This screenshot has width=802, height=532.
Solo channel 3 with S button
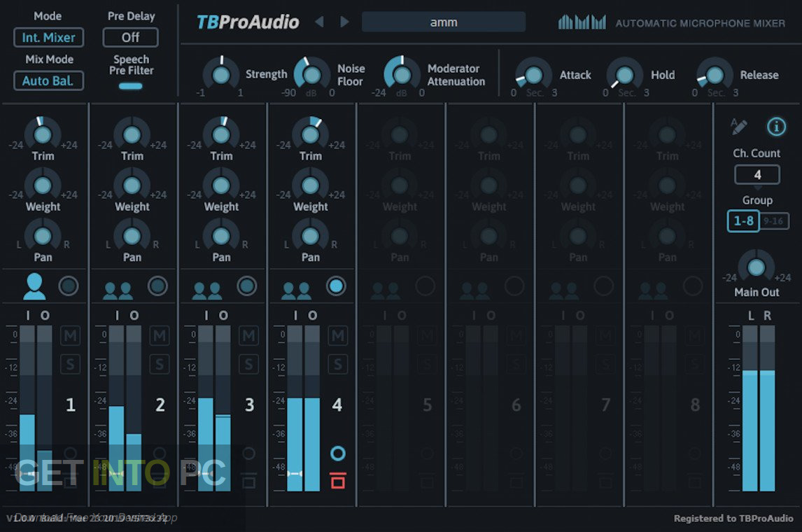[248, 364]
